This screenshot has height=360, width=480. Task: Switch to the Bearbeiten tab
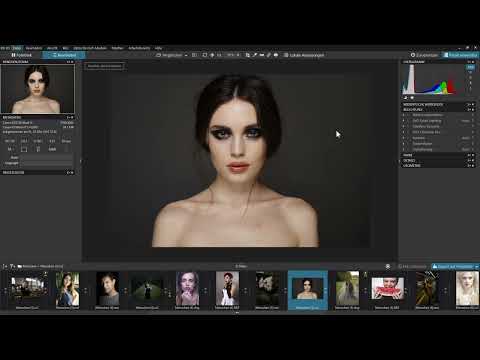click(x=64, y=55)
